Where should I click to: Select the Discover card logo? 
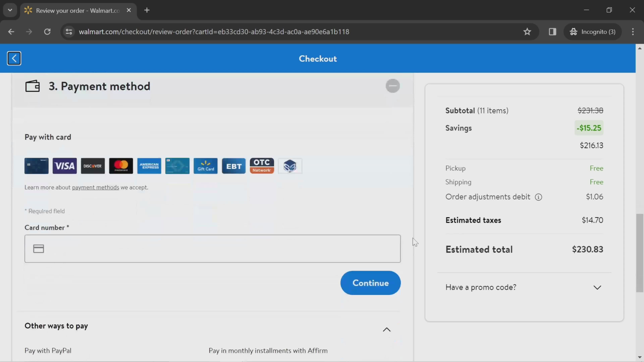coord(93,166)
